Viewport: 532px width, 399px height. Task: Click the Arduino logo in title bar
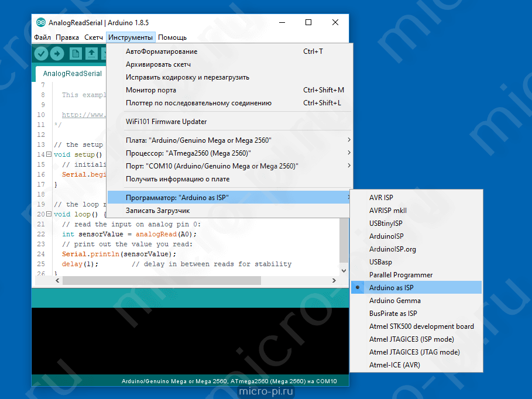point(40,23)
